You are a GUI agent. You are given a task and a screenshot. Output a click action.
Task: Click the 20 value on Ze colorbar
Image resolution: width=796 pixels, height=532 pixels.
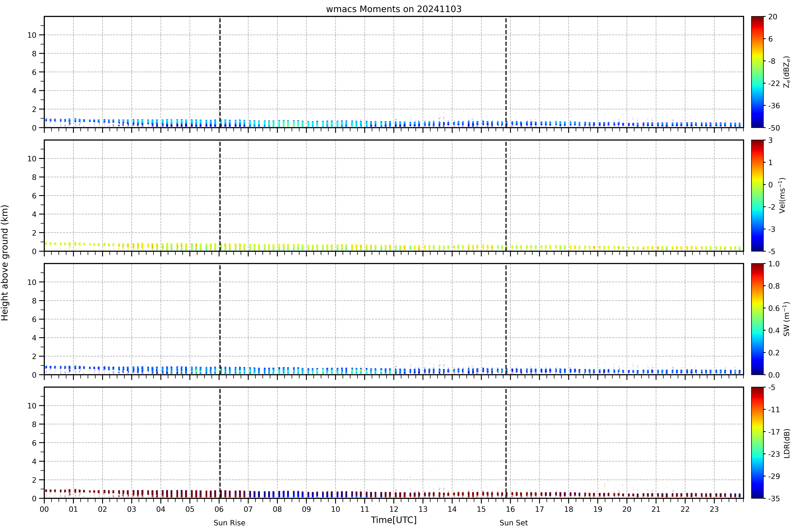click(773, 17)
